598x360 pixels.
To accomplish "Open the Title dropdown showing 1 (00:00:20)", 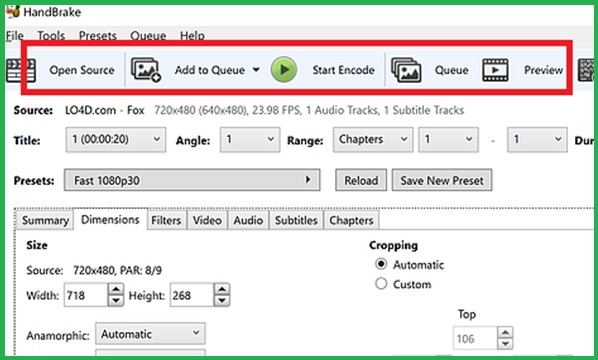I will (x=116, y=140).
